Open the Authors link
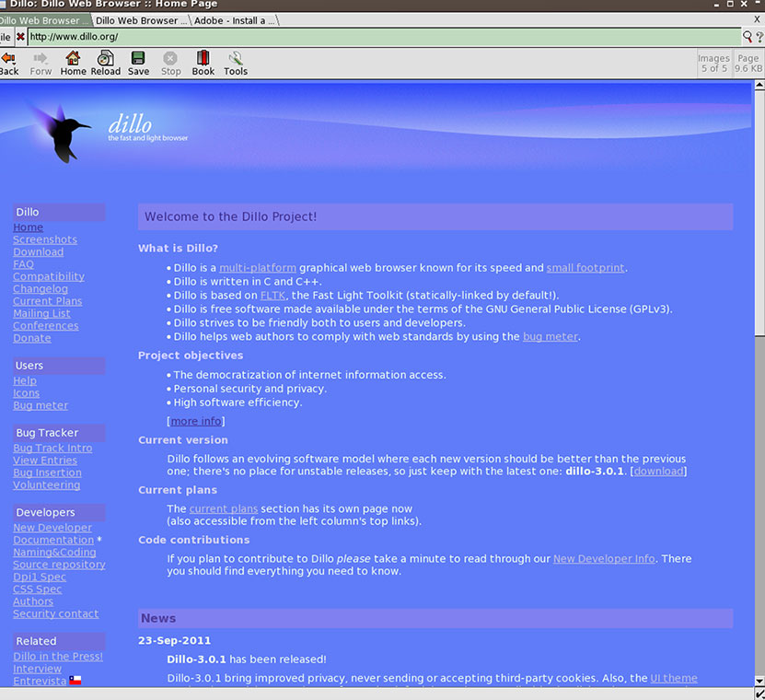This screenshot has height=700, width=765. point(33,601)
